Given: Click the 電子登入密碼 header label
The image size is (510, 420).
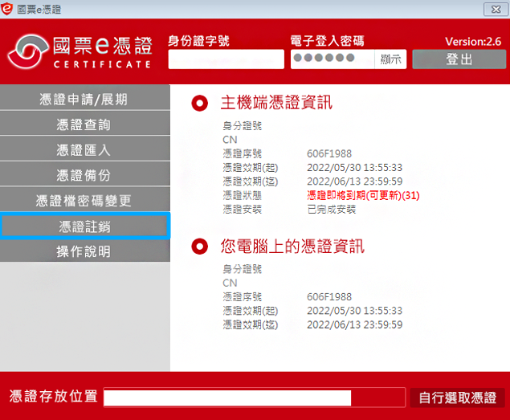Looking at the screenshot, I should click(327, 41).
